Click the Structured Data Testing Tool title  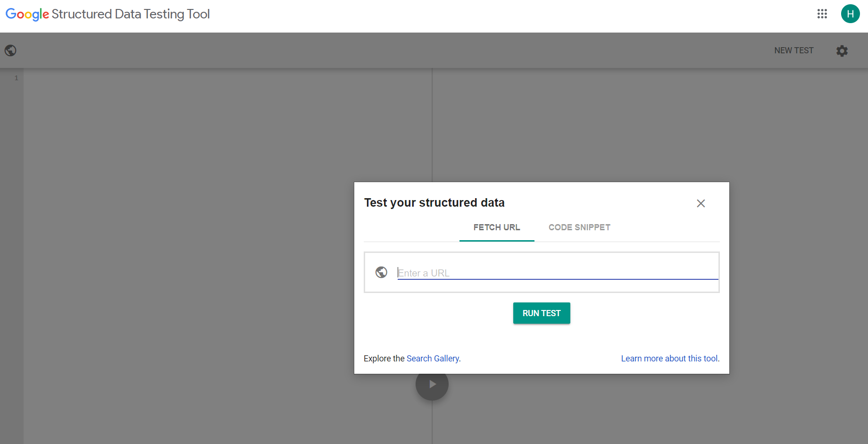coord(131,14)
